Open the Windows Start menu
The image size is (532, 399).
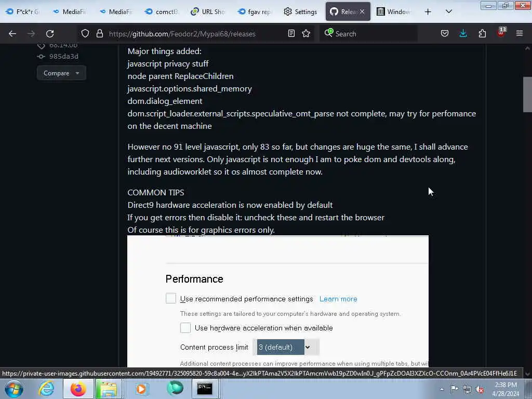14,389
